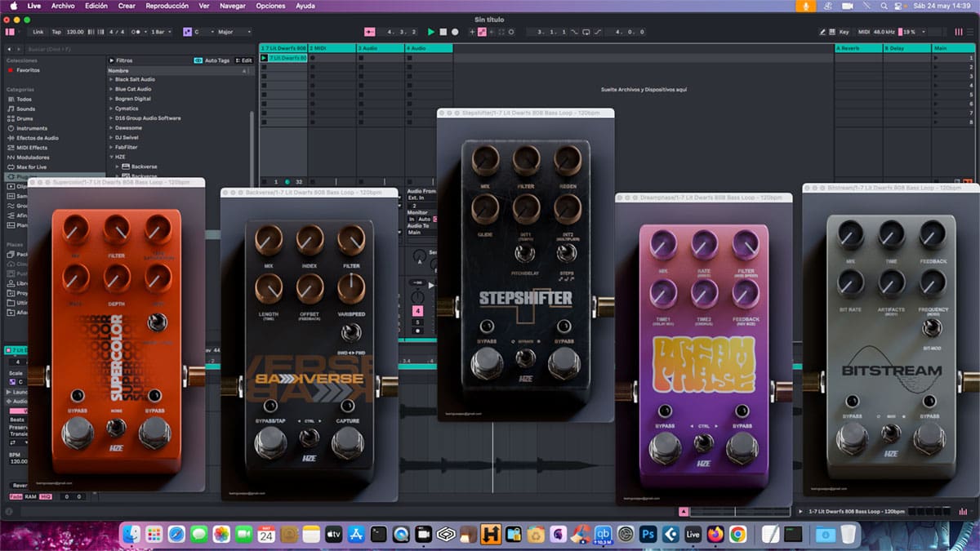
Task: Toggle the purple Scale Mode button
Action: point(187,32)
